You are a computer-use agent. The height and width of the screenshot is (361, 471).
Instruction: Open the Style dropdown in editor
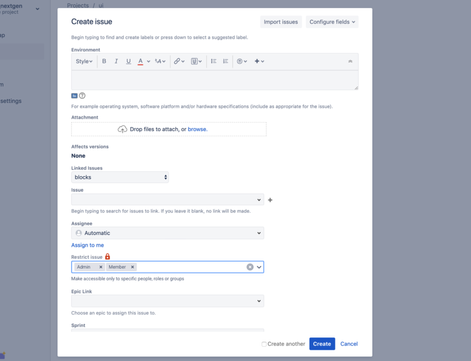pyautogui.click(x=84, y=61)
